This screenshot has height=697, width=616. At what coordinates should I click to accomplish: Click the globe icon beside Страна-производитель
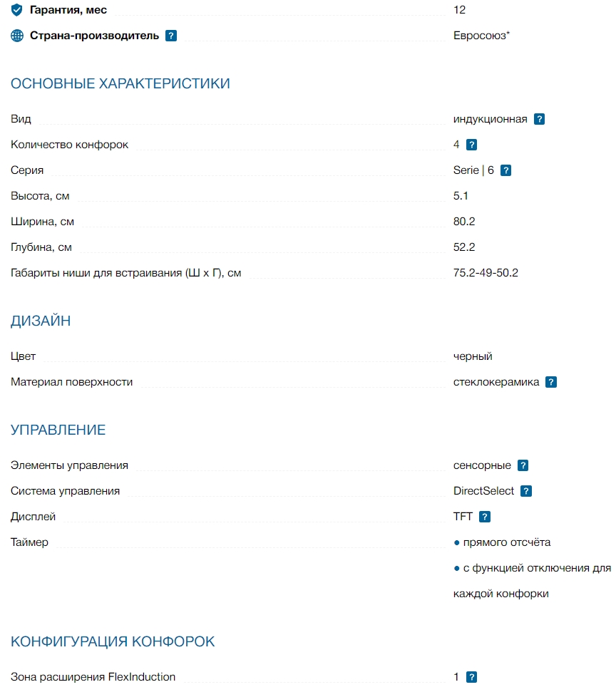17,36
